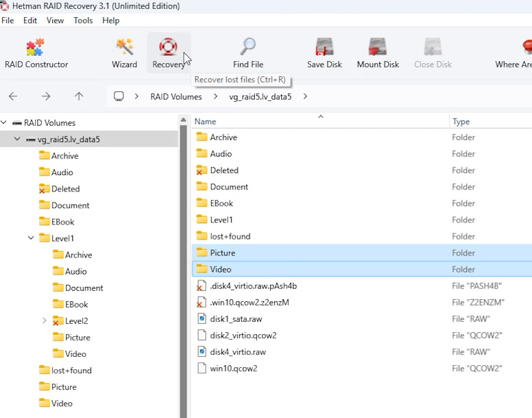Select the Picture folder row in list

pyautogui.click(x=362, y=253)
